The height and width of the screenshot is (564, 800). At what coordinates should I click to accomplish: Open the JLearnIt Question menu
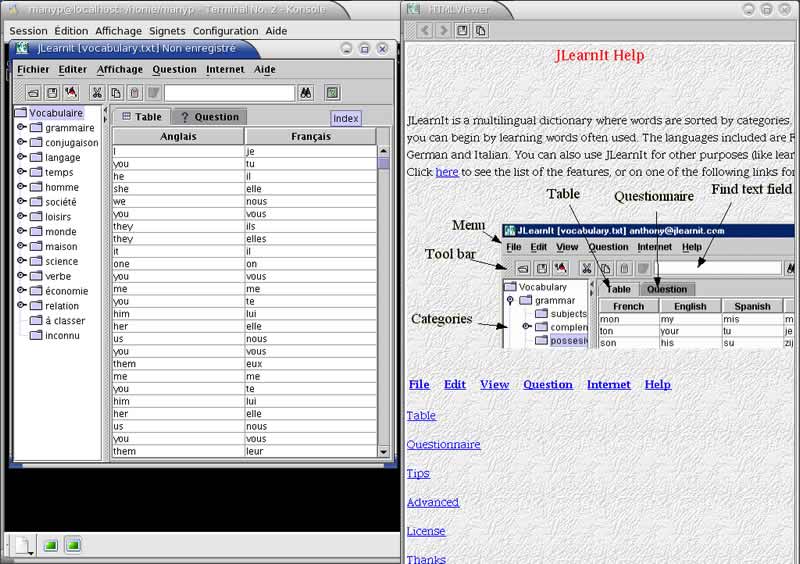coord(174,69)
